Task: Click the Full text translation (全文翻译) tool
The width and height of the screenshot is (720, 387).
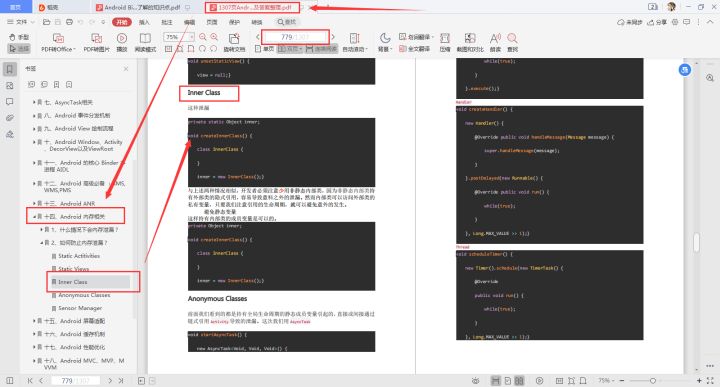Action: click(x=415, y=48)
